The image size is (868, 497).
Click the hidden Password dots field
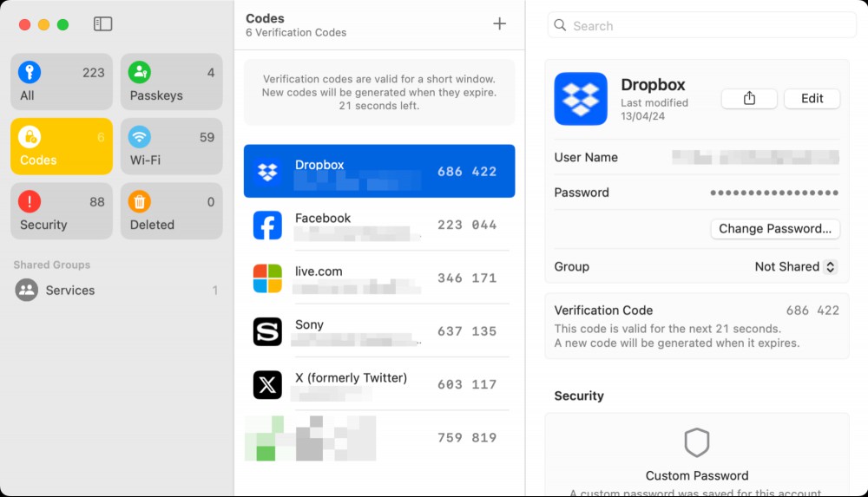(774, 193)
